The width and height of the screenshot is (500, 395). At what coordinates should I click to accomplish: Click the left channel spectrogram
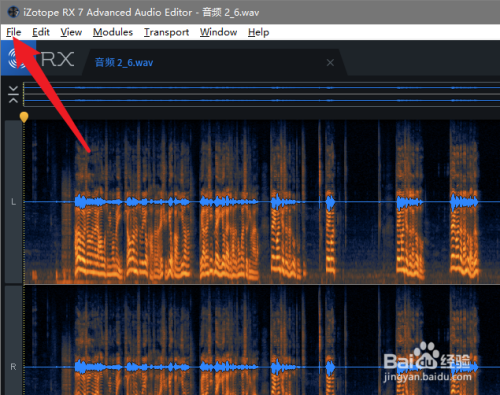pos(261,202)
